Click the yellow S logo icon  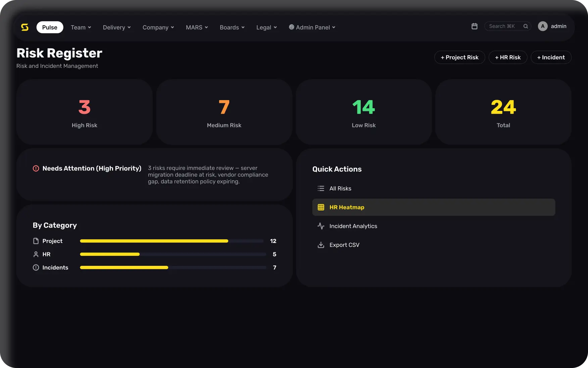(x=25, y=27)
